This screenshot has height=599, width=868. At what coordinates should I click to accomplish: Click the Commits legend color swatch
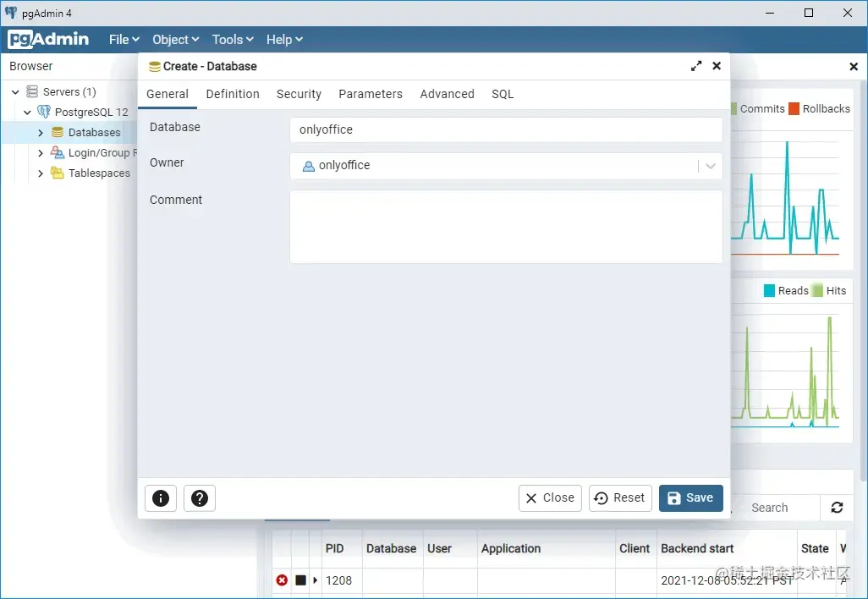[733, 108]
